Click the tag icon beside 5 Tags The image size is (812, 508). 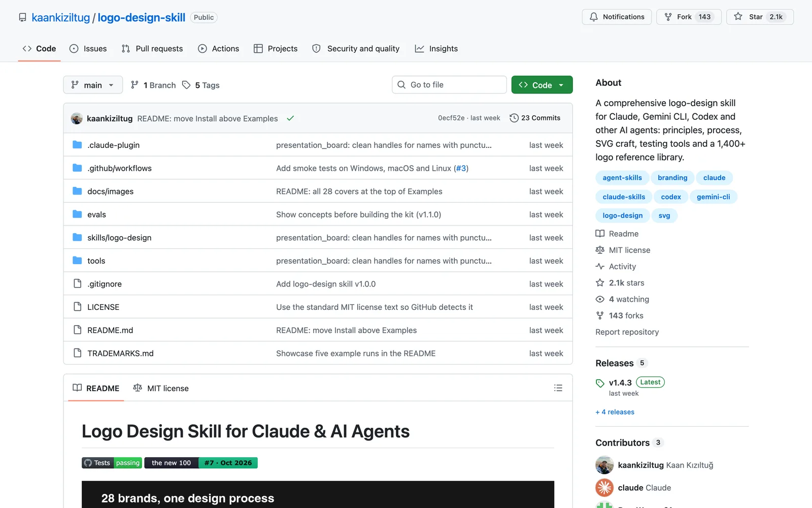(186, 85)
